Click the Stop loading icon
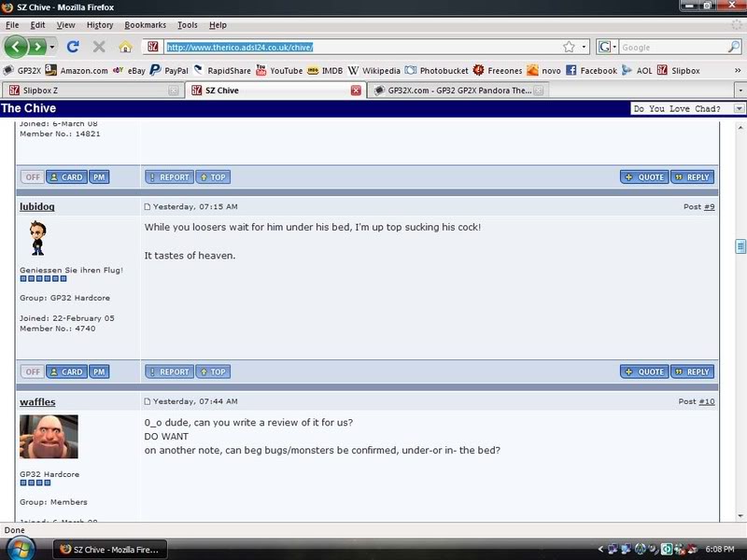Screen dimensions: 747x560 (99, 47)
